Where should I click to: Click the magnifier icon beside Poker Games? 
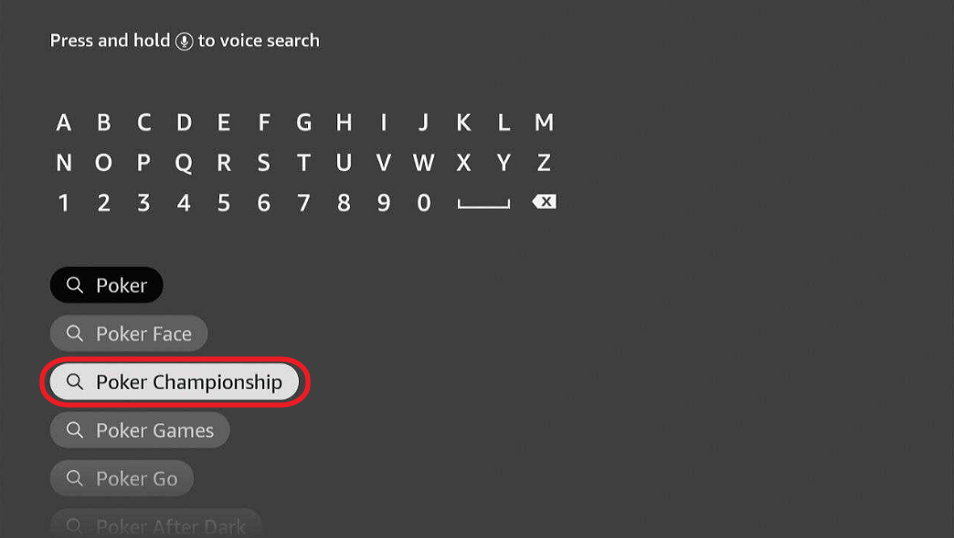click(x=75, y=430)
